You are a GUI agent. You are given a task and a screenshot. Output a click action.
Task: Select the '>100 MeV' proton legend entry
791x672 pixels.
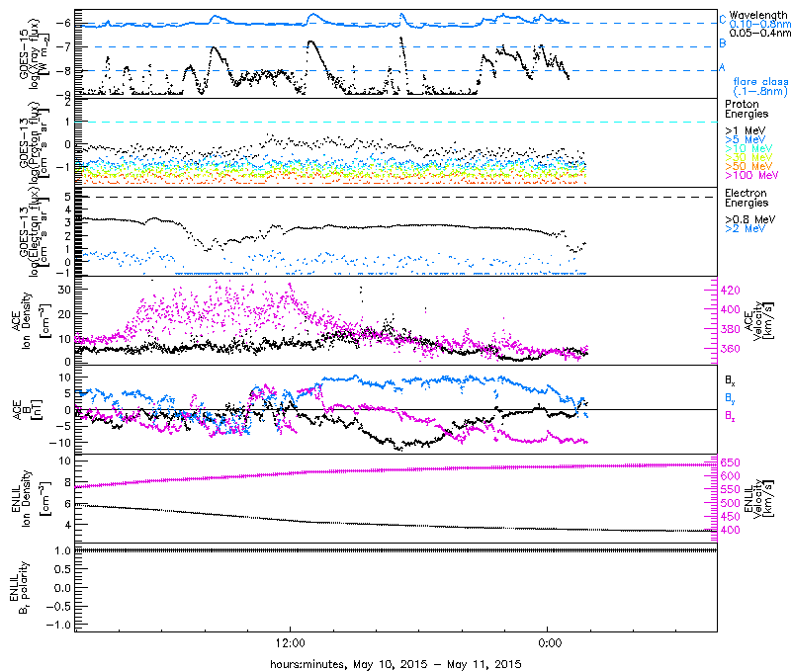751,175
